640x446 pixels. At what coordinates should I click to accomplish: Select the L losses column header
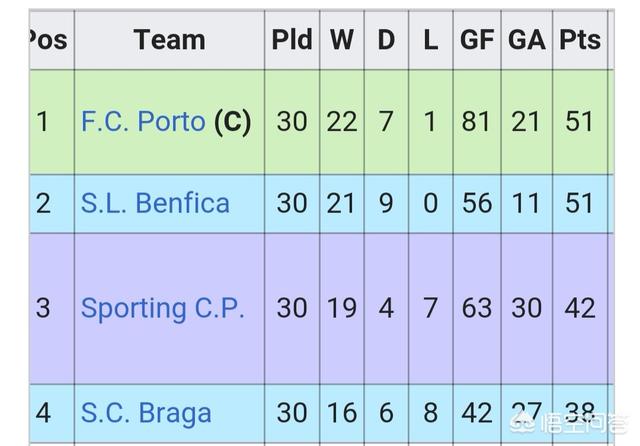click(430, 40)
